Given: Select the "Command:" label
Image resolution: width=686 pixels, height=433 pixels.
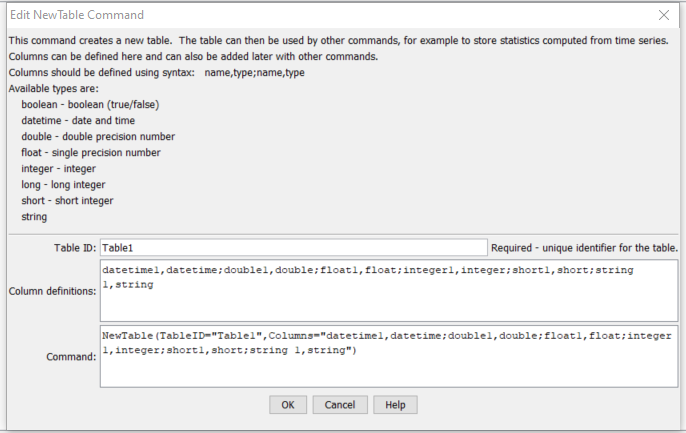Looking at the screenshot, I should pyautogui.click(x=71, y=357).
